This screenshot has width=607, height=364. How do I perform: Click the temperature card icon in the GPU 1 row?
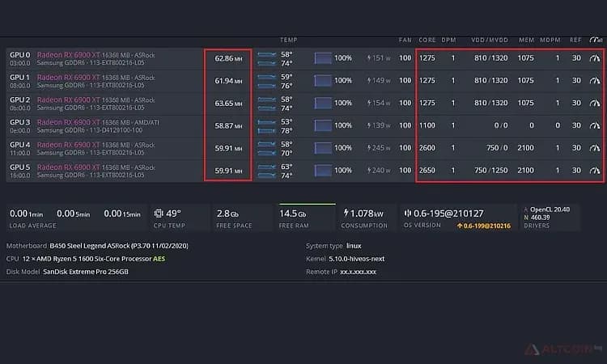click(267, 81)
